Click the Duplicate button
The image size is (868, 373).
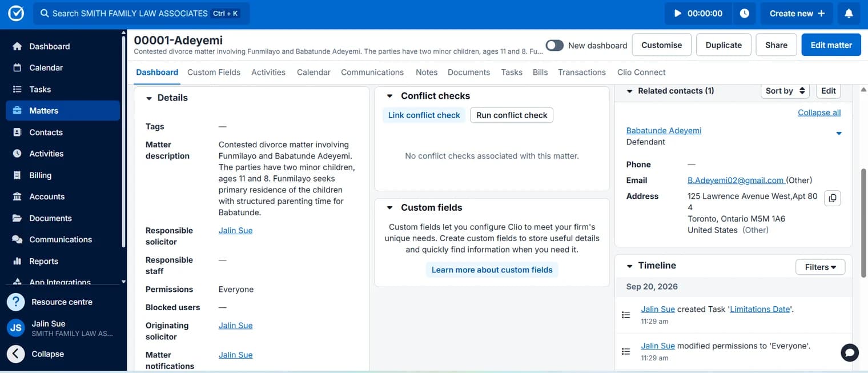coord(724,45)
